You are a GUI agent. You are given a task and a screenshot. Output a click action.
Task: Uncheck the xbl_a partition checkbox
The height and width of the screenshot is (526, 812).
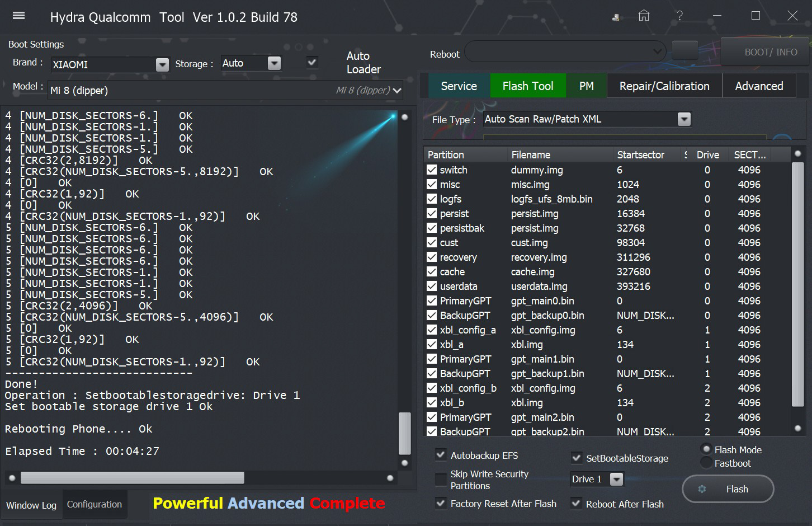432,344
